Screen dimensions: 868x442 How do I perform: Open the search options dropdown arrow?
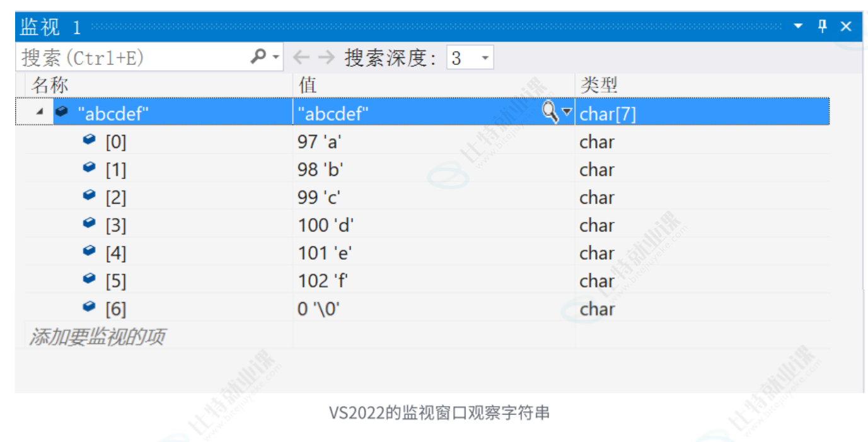point(275,58)
